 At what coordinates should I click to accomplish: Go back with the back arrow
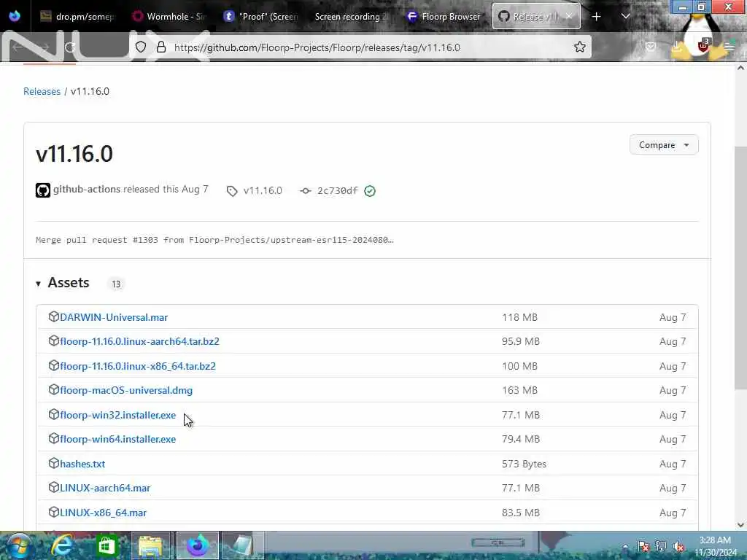tap(18, 47)
